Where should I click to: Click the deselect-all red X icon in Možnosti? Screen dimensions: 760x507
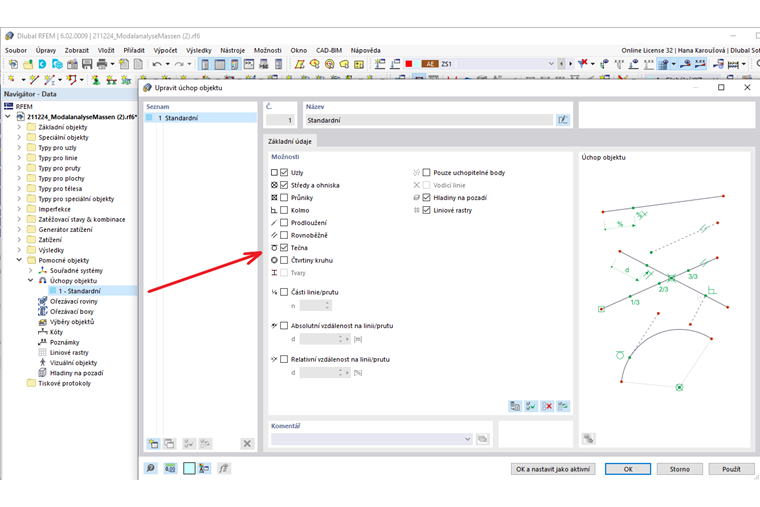pyautogui.click(x=547, y=406)
